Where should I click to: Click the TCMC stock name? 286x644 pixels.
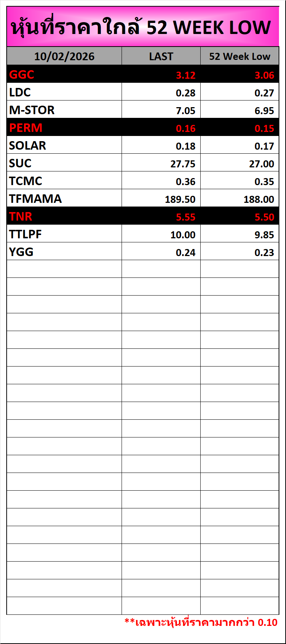[25, 181]
